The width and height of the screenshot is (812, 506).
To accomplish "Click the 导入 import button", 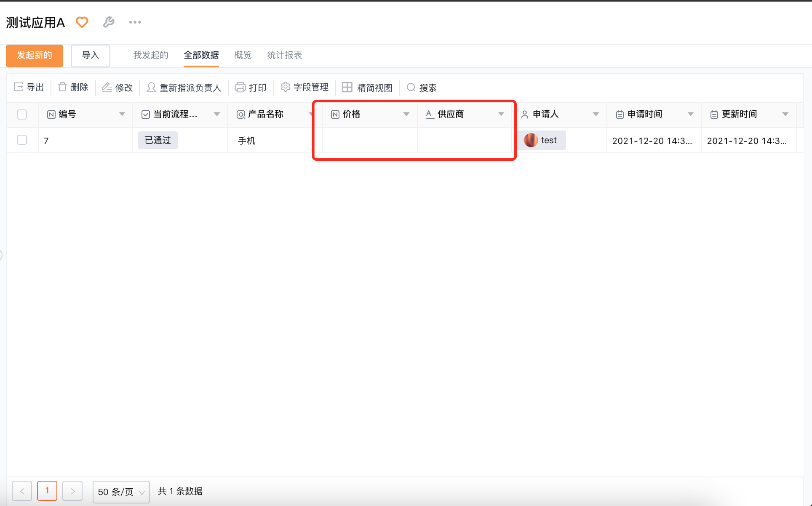I will click(x=91, y=56).
